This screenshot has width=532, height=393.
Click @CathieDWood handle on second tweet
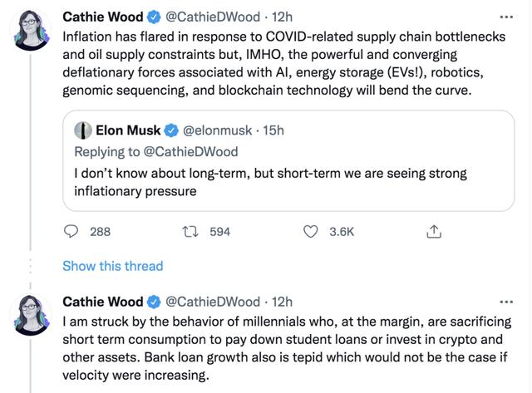211,301
